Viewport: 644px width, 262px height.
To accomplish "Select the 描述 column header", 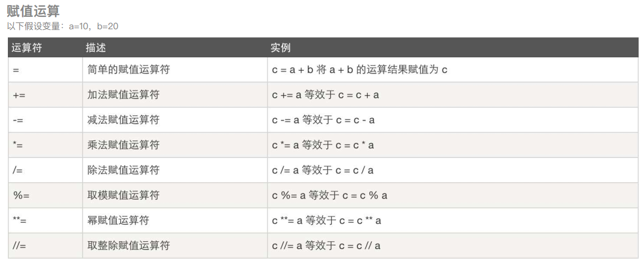I will 96,48.
